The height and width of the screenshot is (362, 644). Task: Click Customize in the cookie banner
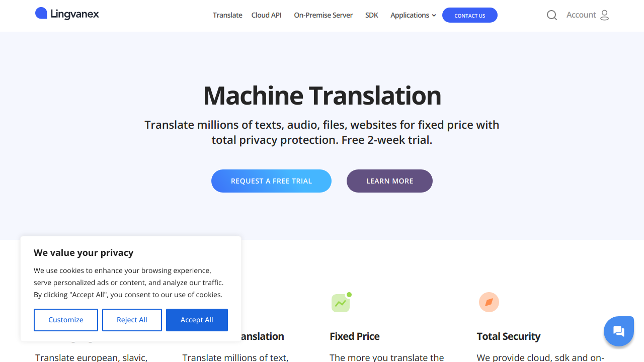click(66, 320)
